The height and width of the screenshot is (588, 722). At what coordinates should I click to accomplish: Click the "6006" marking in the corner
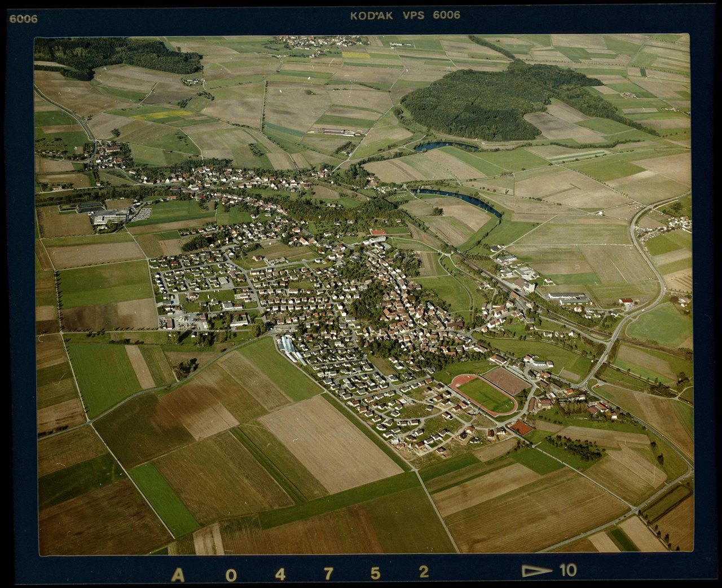pyautogui.click(x=23, y=19)
